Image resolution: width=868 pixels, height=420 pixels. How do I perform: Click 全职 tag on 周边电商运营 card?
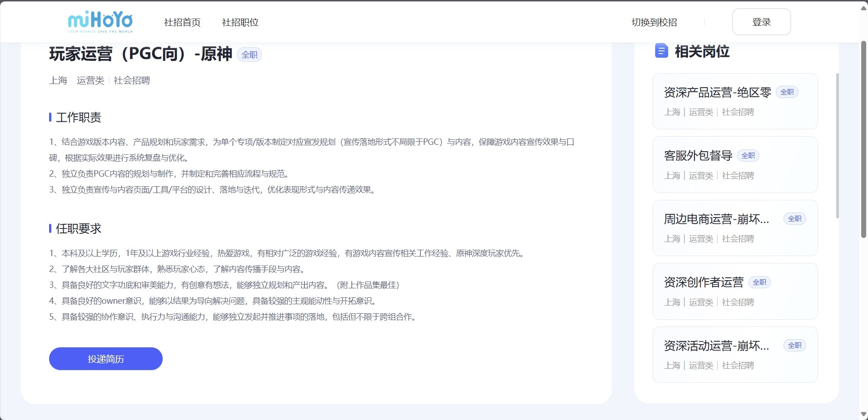click(x=794, y=219)
